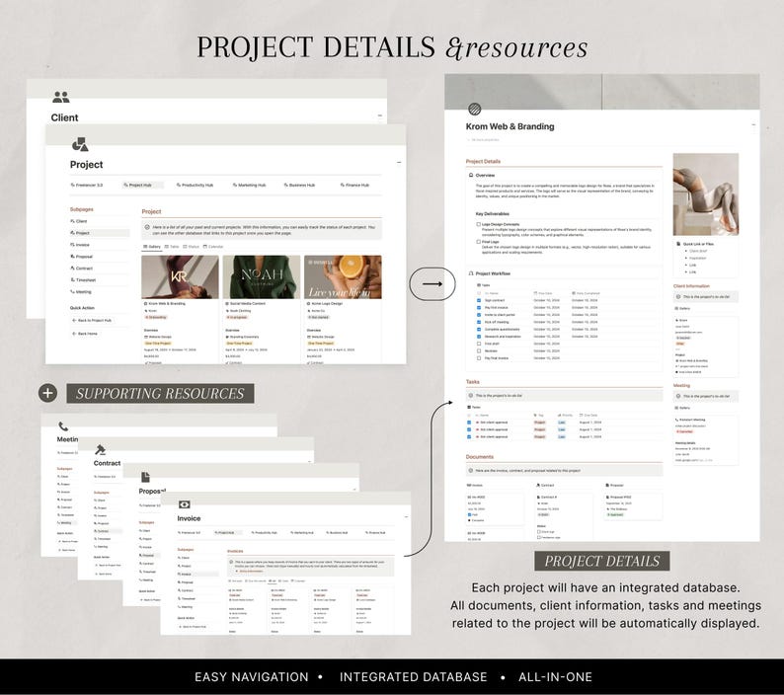Screen dimensions: 784x695
Task: Collapse the Client page using its dash toggle
Action: [380, 116]
